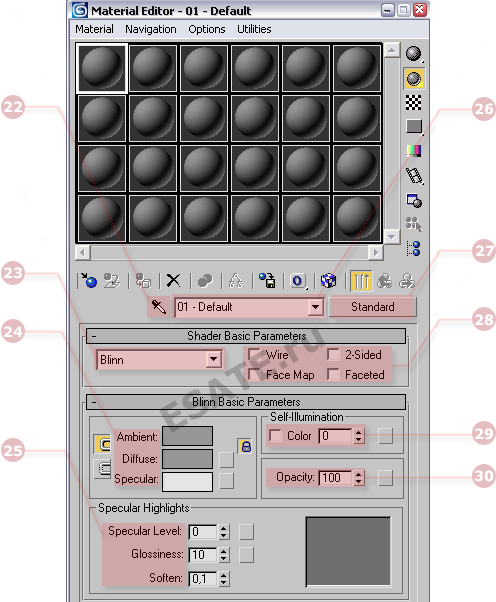Collapse the Blinn Basic Parameters rollout
The height and width of the screenshot is (602, 496).
(246, 402)
